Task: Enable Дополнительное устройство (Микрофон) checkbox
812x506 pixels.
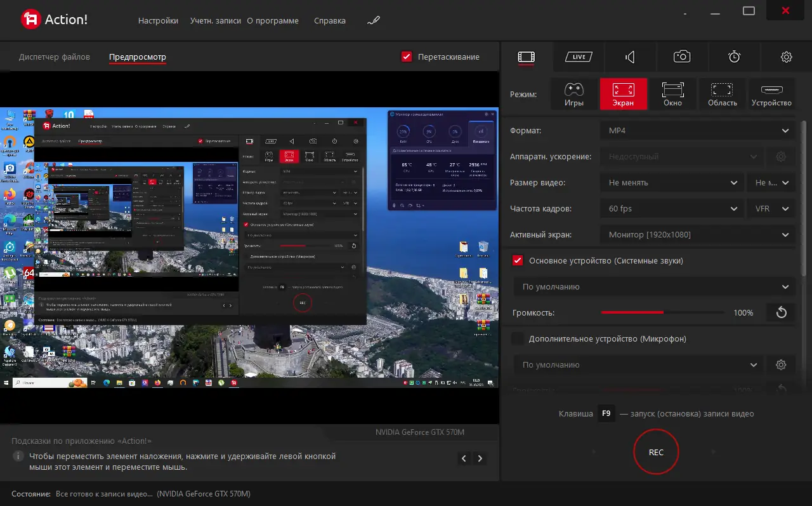Action: [518, 338]
